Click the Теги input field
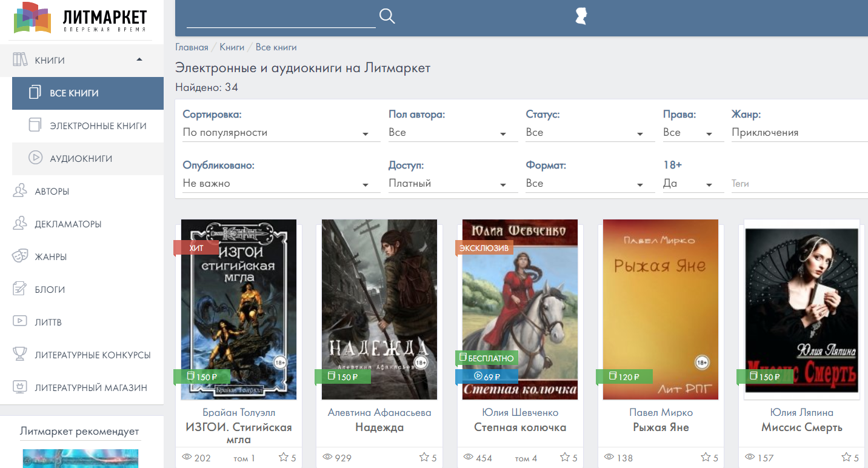Image resolution: width=868 pixels, height=468 pixels. pos(800,184)
